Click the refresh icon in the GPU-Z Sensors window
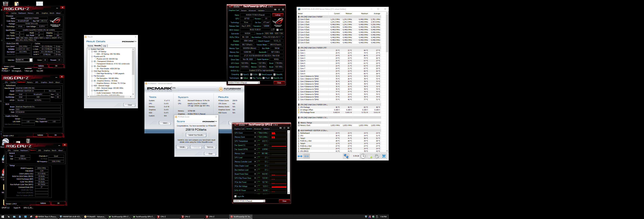 pyautogui.click(x=284, y=128)
